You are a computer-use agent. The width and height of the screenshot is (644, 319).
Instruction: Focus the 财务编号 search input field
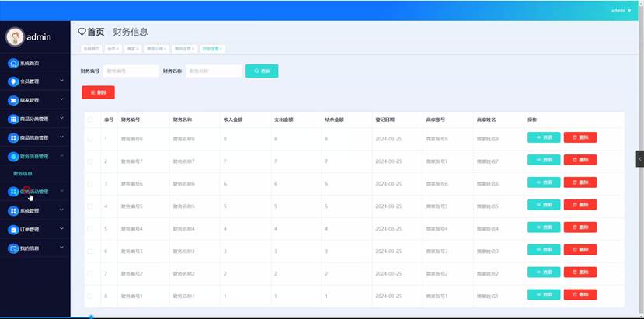[x=131, y=71]
